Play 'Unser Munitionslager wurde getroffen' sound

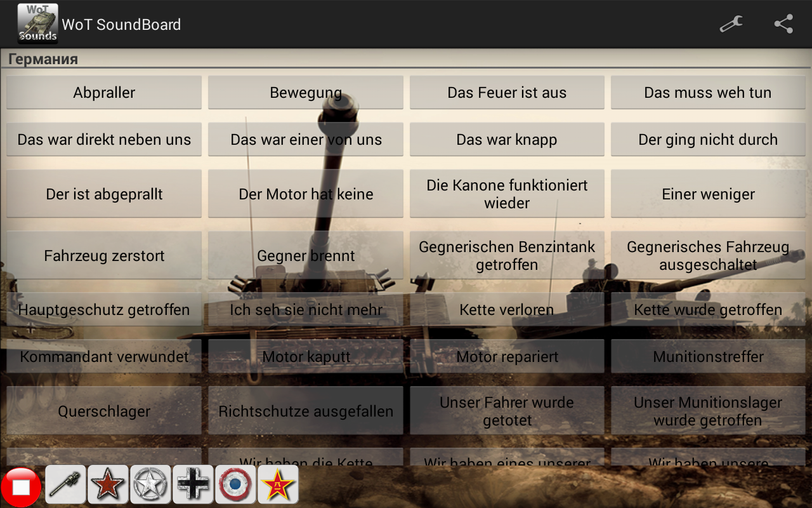click(x=708, y=411)
